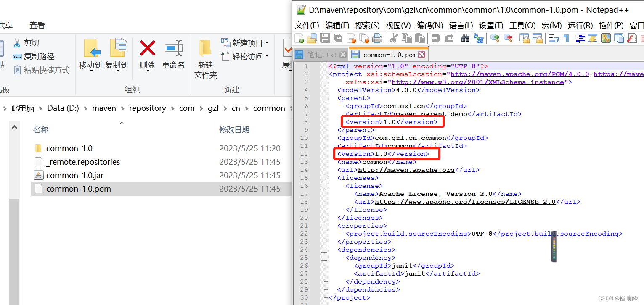The image size is (644, 305).
Task: Open the 编辑(E) menu
Action: (337, 26)
